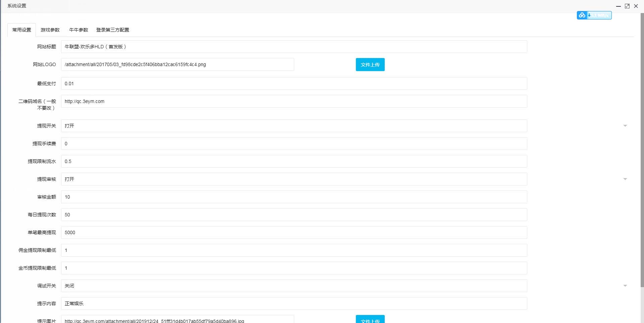Screen dimensions: 644x323
Task: Close the 系统设置 window
Action: (x=636, y=6)
